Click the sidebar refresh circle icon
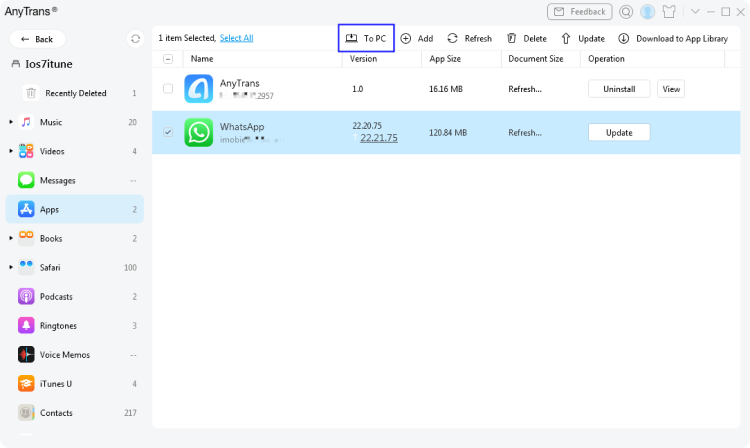 [x=136, y=39]
